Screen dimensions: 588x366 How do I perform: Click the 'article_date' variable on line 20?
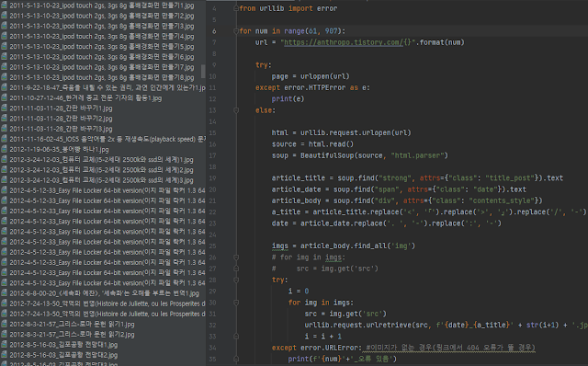pos(296,189)
